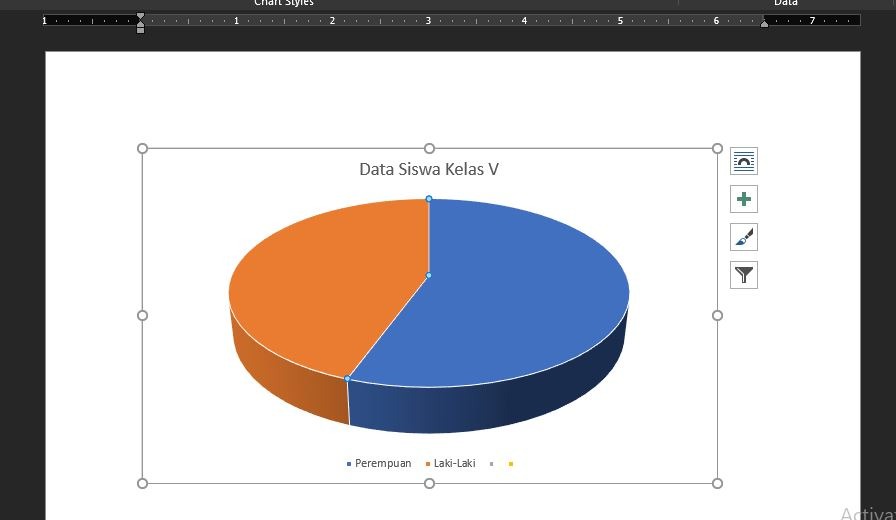Open Chart Filters funnel button
The image size is (896, 520).
[x=743, y=275]
